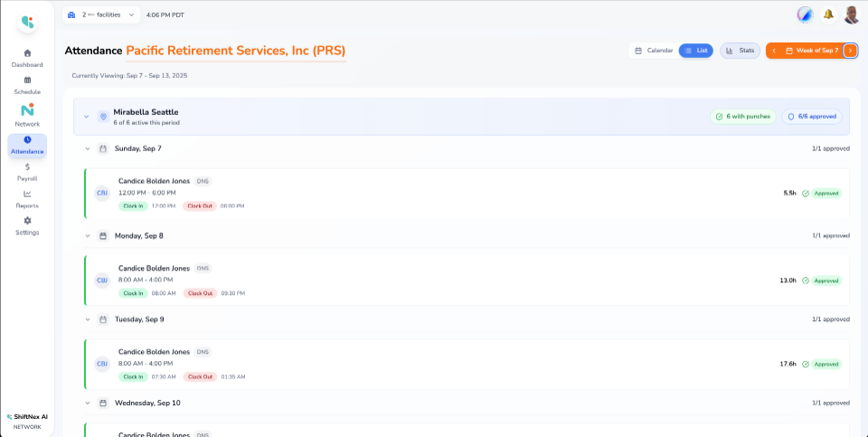This screenshot has width=868, height=437.
Task: Open Settings gear icon
Action: click(27, 221)
